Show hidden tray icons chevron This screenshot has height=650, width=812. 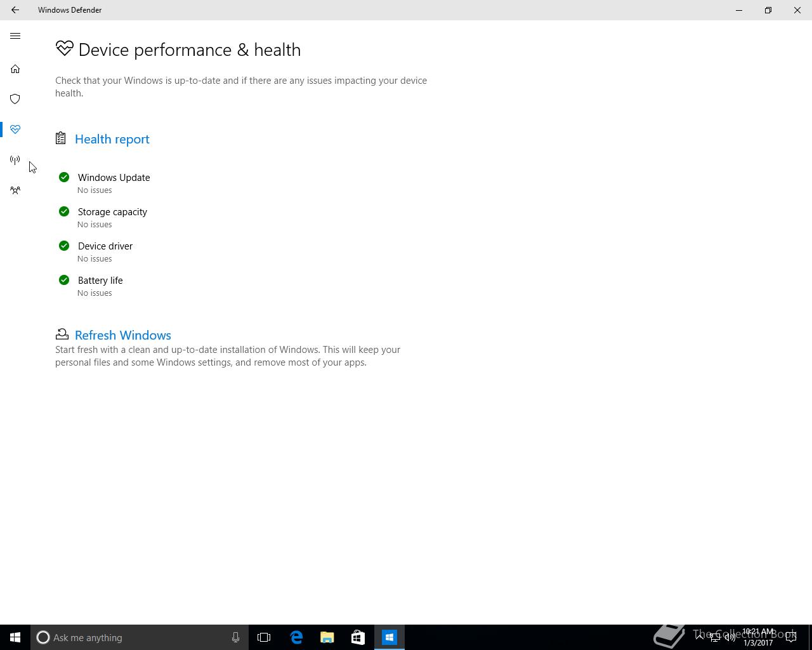[699, 637]
